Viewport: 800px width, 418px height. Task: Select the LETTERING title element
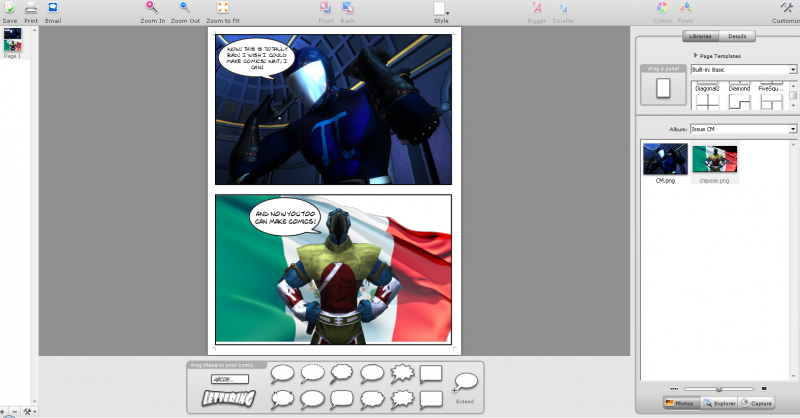click(x=228, y=398)
